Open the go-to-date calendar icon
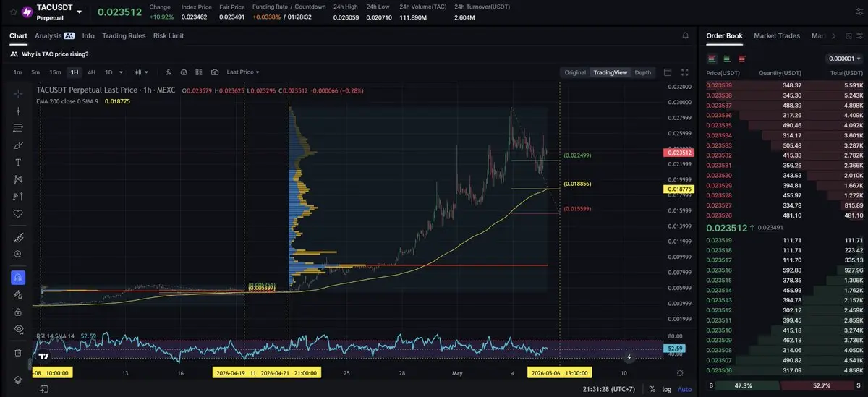 coord(44,389)
